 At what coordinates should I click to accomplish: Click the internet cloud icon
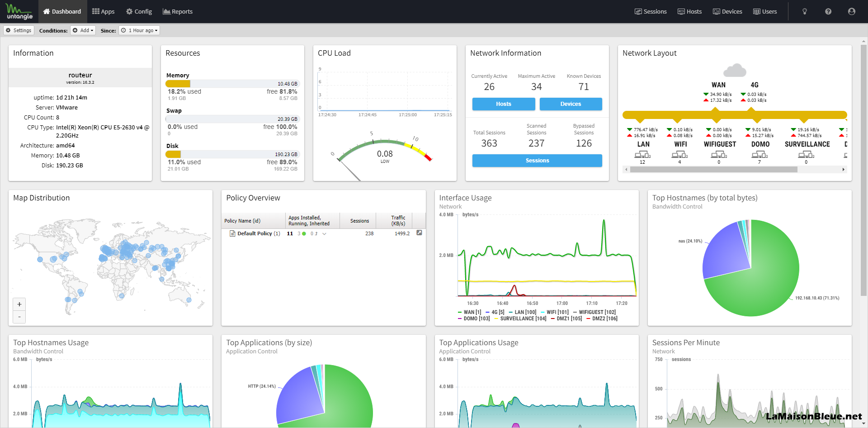click(735, 70)
